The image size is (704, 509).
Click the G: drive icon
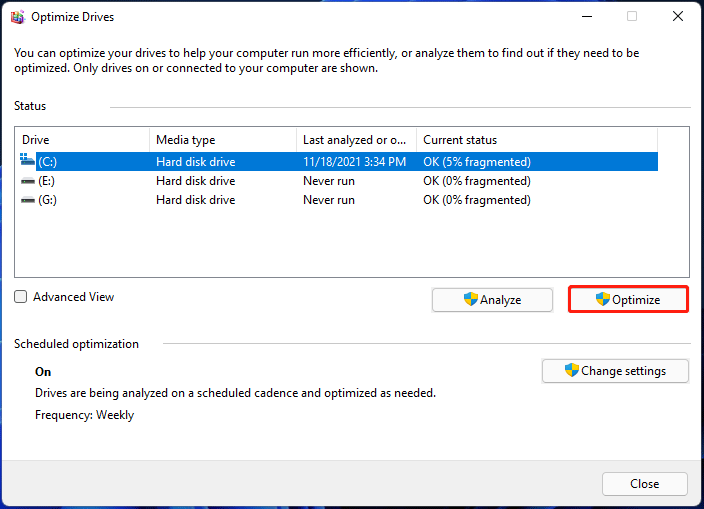click(x=28, y=200)
